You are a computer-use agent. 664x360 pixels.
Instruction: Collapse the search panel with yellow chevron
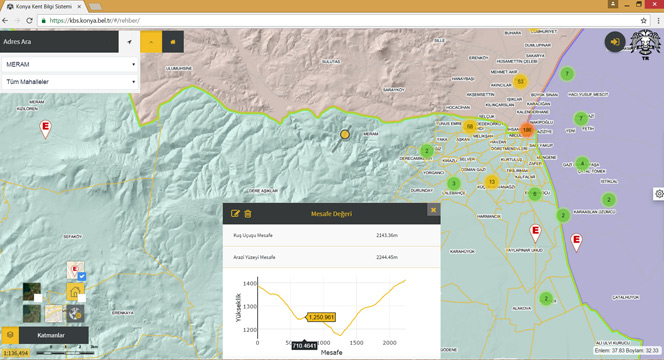pos(151,42)
